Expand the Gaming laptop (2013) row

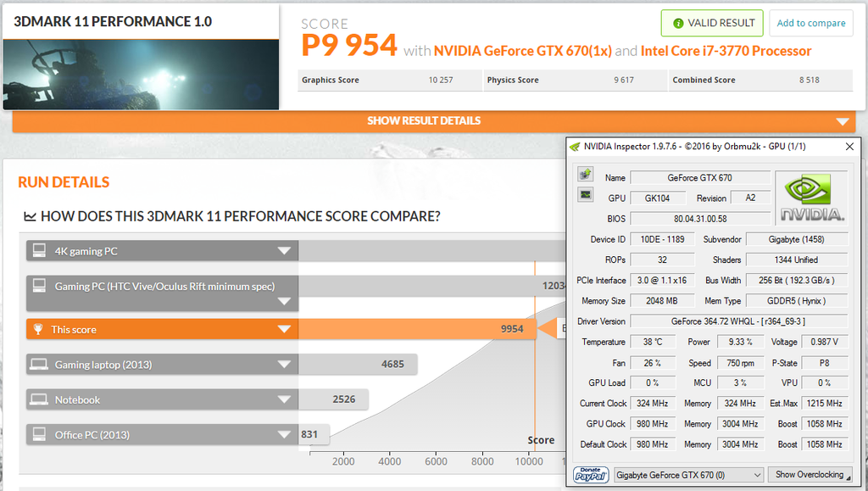pyautogui.click(x=284, y=365)
